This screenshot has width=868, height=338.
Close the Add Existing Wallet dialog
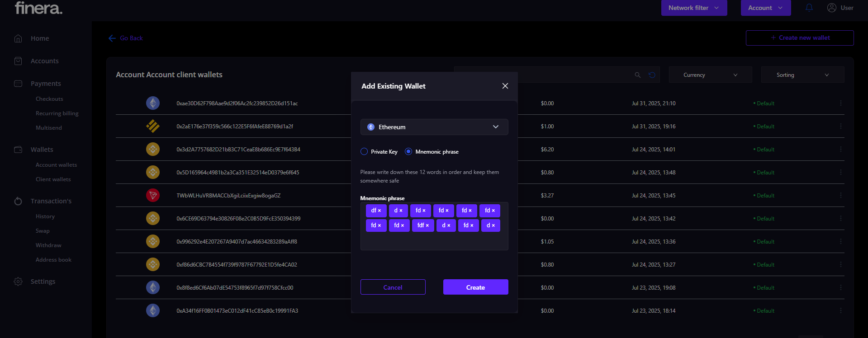505,86
